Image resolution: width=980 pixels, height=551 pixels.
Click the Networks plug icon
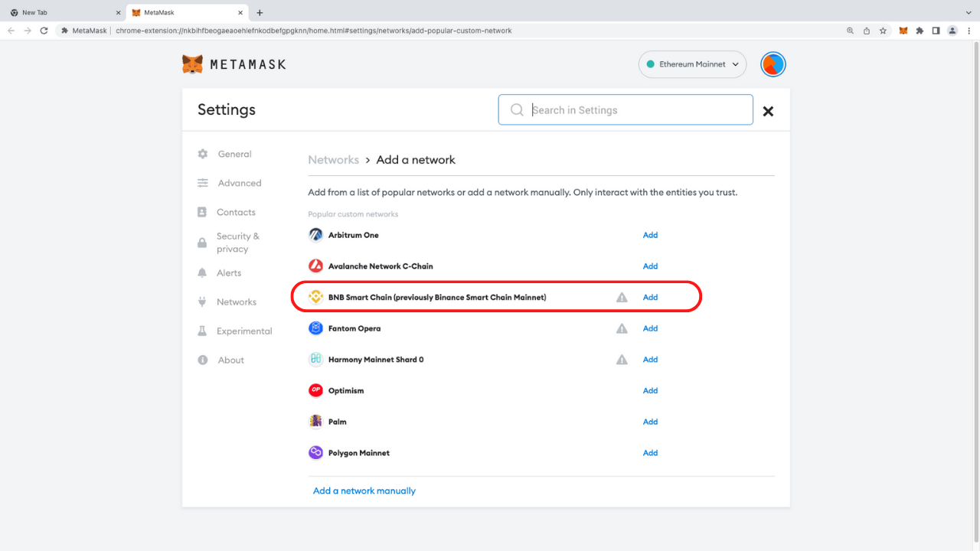(202, 302)
